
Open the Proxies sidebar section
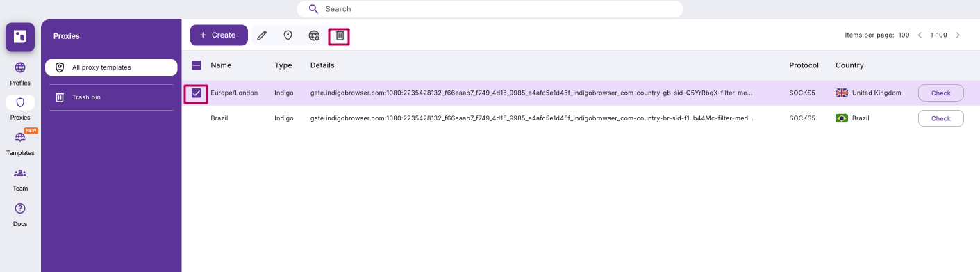click(20, 109)
